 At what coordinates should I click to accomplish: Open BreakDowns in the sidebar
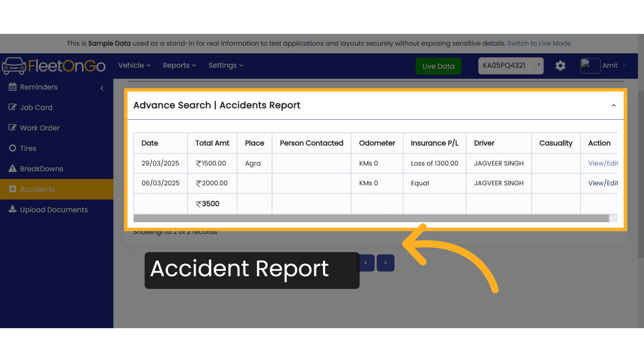[56, 169]
